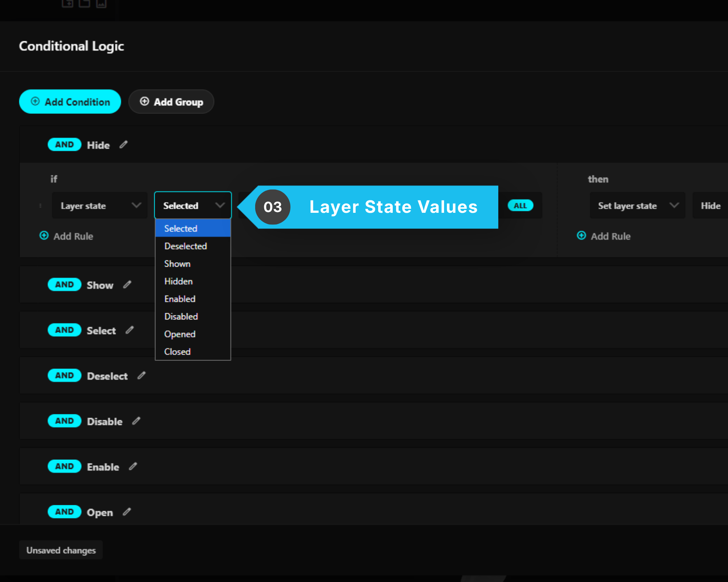
Task: Open the Hide action value dropdown
Action: tap(710, 206)
